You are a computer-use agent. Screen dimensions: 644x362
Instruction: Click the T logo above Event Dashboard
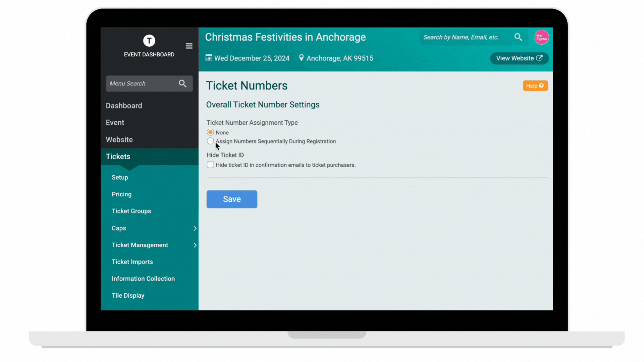pos(149,41)
